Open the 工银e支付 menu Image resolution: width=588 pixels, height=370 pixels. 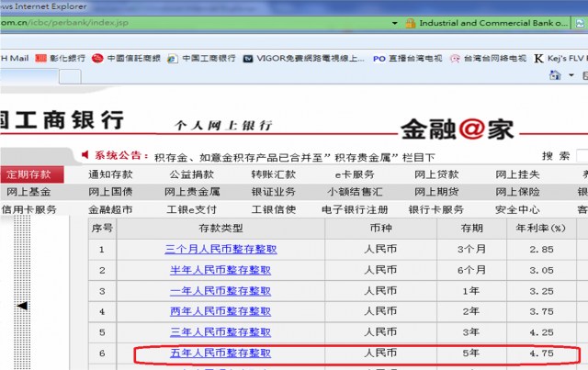(x=192, y=209)
